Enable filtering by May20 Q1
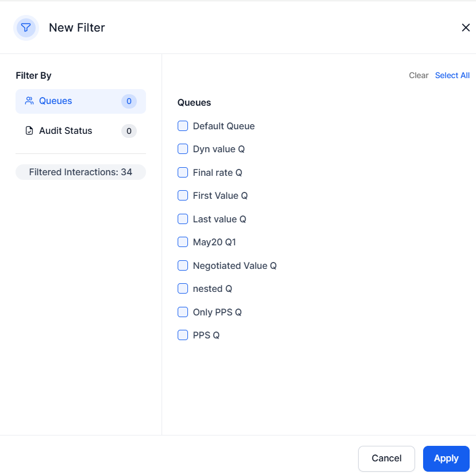476x474 pixels. click(182, 242)
